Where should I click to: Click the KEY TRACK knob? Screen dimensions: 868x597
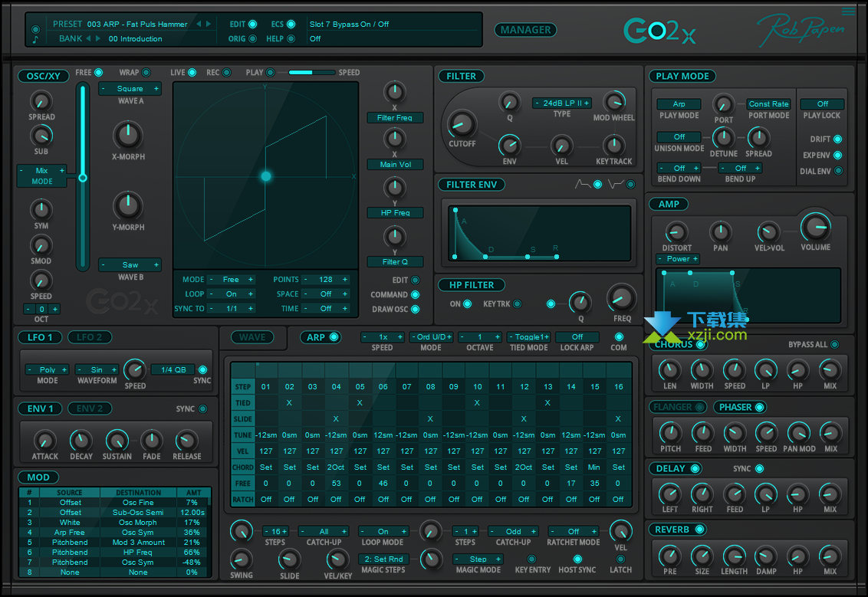tap(613, 146)
